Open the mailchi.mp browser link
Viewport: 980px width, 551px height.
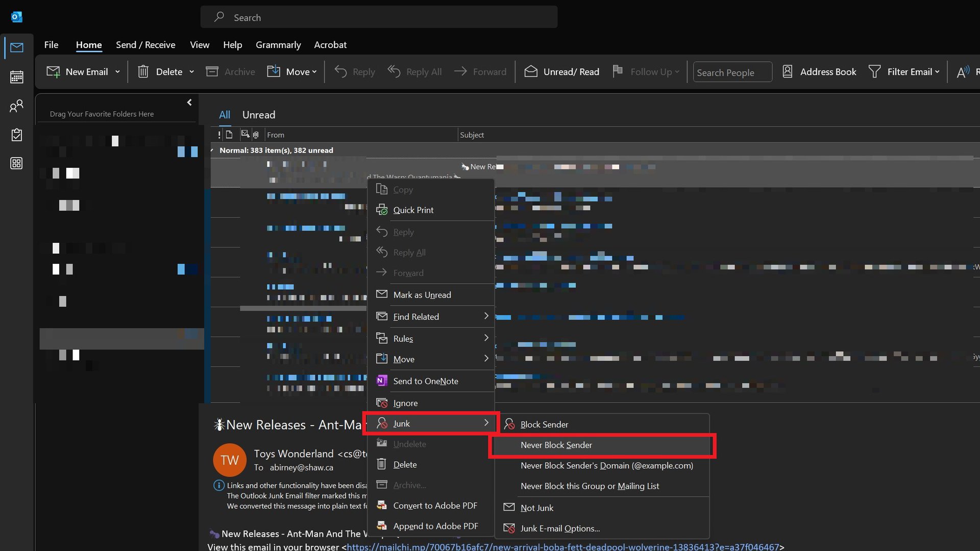563,547
